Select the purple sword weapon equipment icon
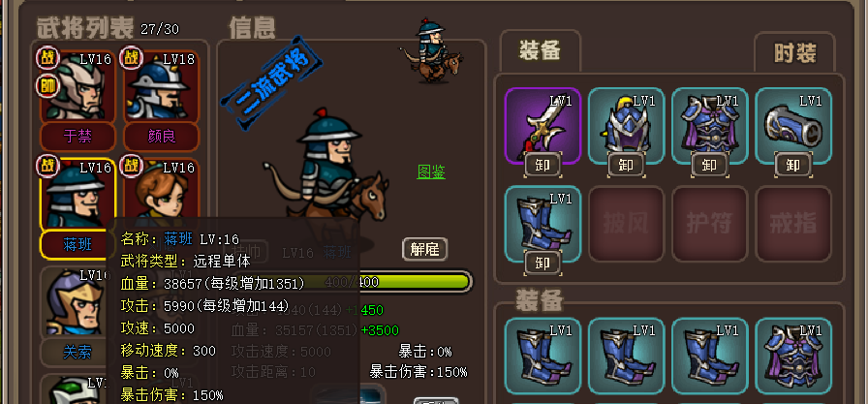This screenshot has width=868, height=404. pos(542,126)
